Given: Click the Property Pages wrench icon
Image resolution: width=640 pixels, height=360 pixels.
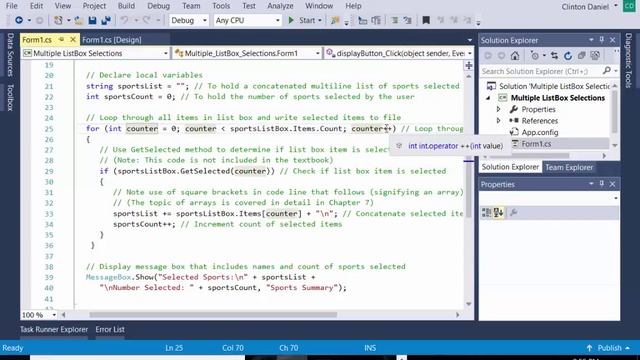Looking at the screenshot, I should click(x=513, y=212).
